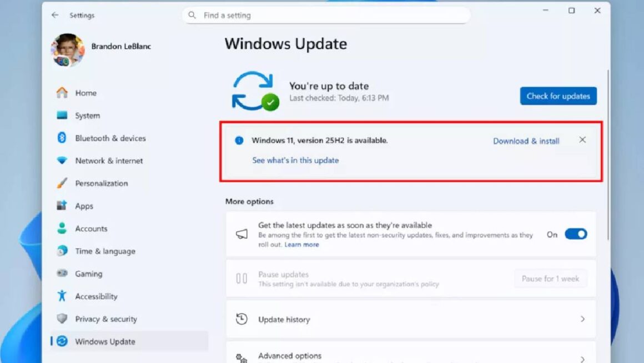Select Windows Update in sidebar

(129, 341)
